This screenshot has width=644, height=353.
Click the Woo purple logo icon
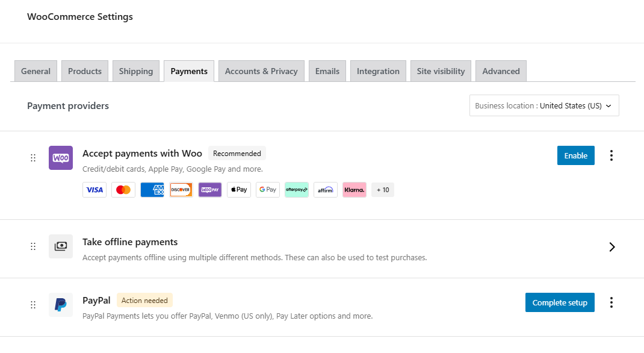61,158
